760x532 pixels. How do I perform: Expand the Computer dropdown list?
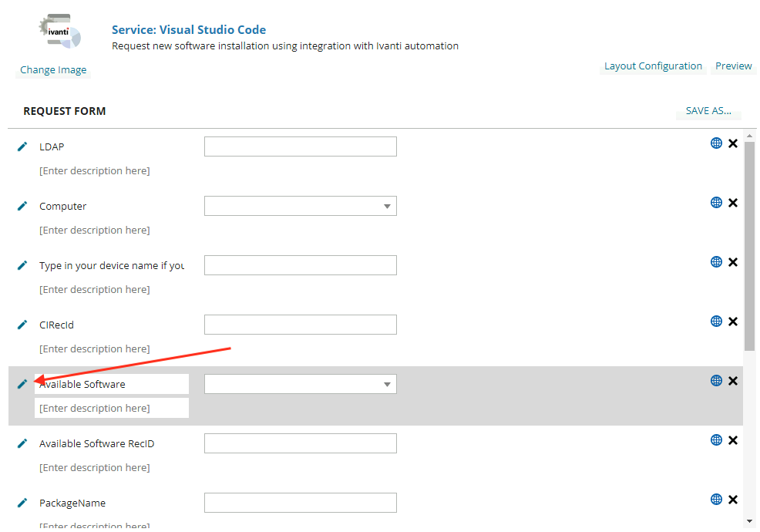coord(387,206)
